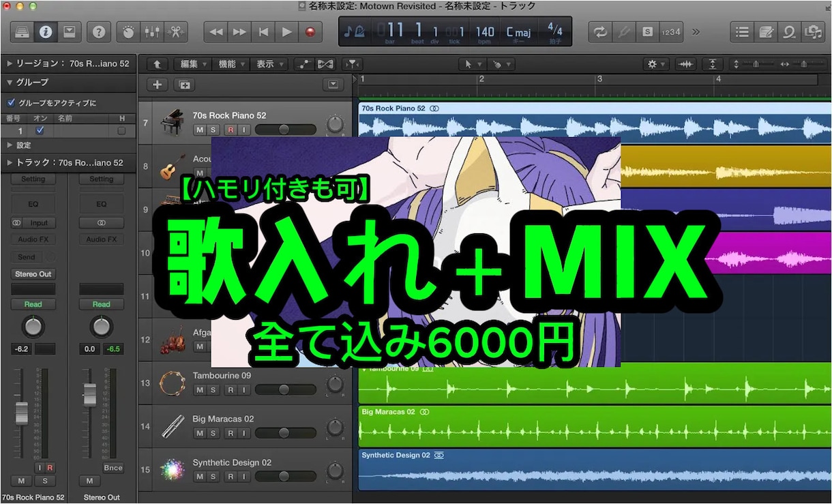Record-enable the 70s Rock Piano 52 track
The image size is (832, 504).
[x=231, y=130]
